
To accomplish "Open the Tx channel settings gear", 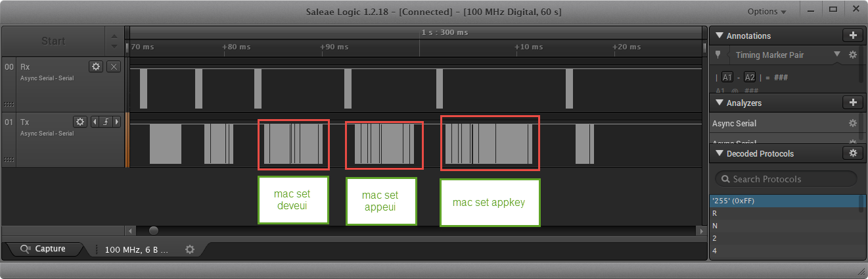I will (x=80, y=122).
